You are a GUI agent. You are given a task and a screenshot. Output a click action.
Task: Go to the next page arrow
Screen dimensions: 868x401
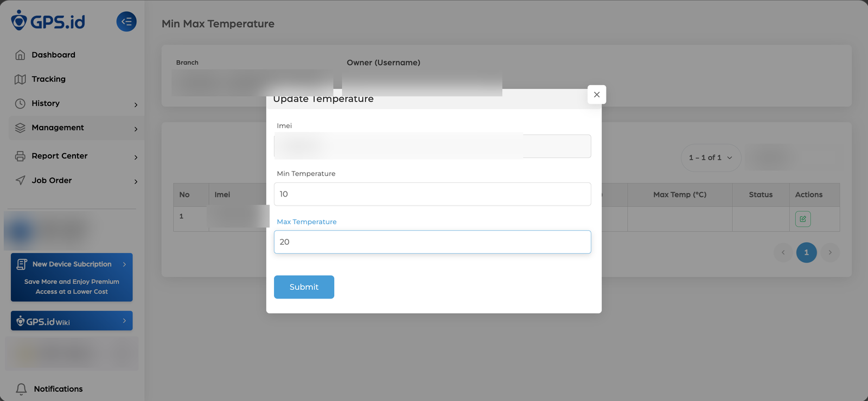[830, 252]
